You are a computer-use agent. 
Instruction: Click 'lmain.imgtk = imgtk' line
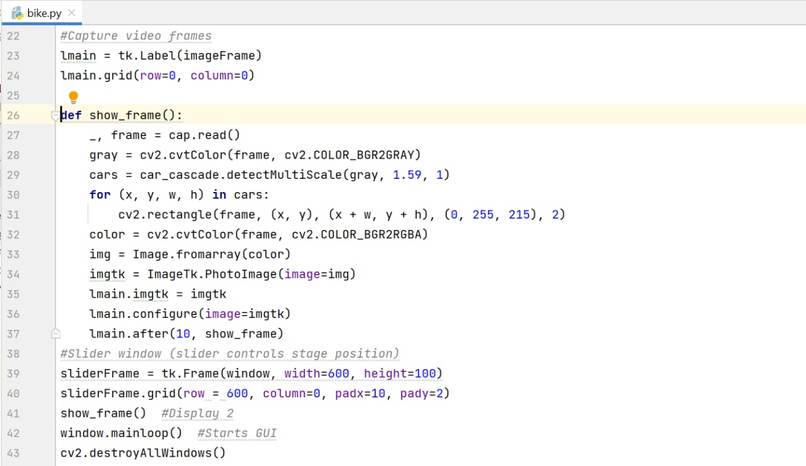click(x=157, y=294)
